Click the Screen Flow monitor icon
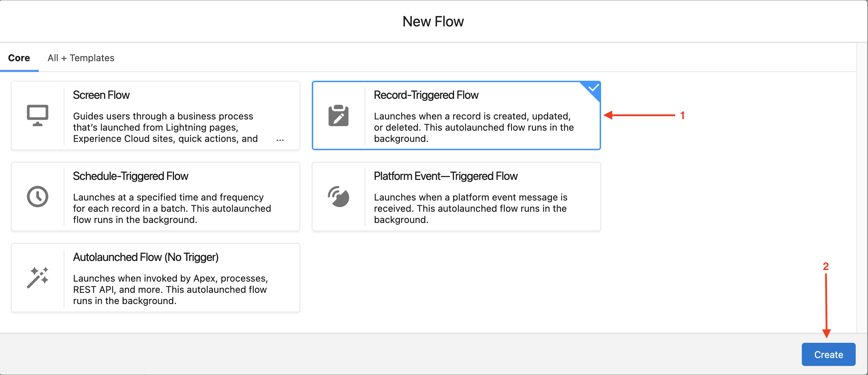 pos(38,115)
